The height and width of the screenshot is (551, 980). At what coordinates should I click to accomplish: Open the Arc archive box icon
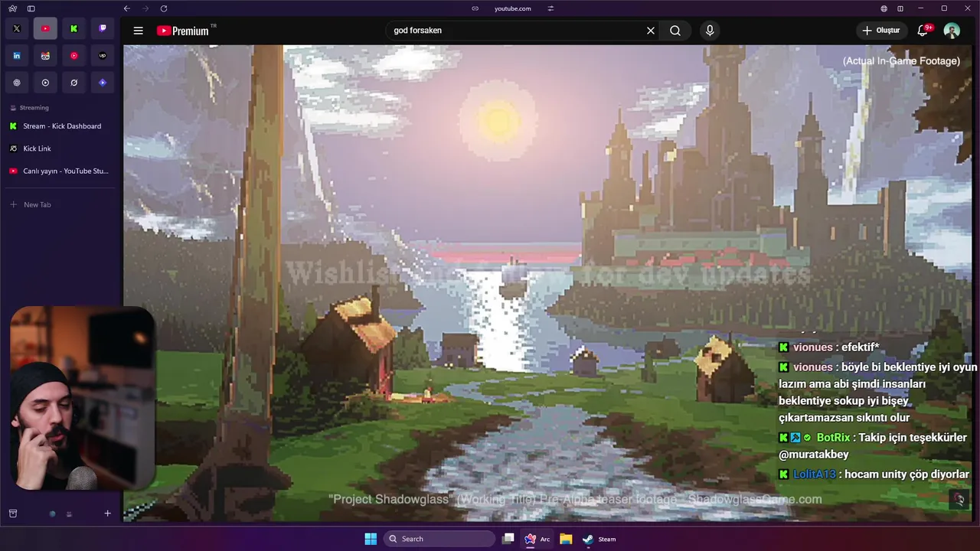[13, 514]
